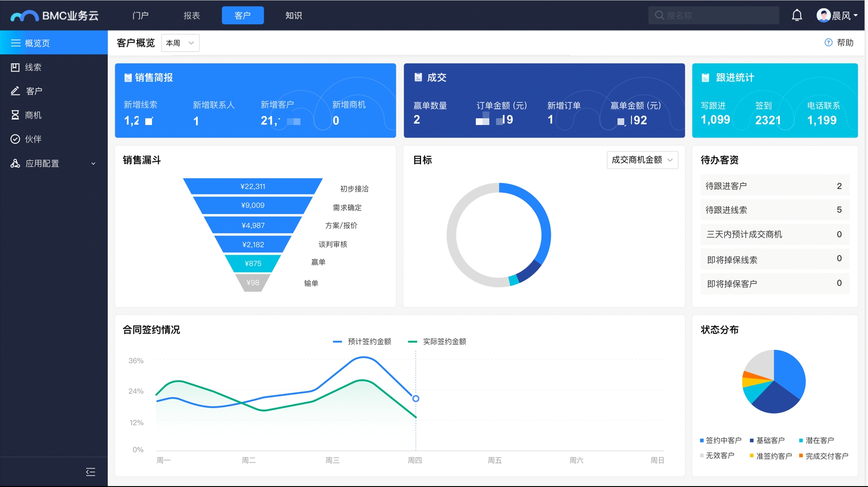This screenshot has height=487, width=868.
Task: Click the notification bell icon
Action: (x=796, y=15)
